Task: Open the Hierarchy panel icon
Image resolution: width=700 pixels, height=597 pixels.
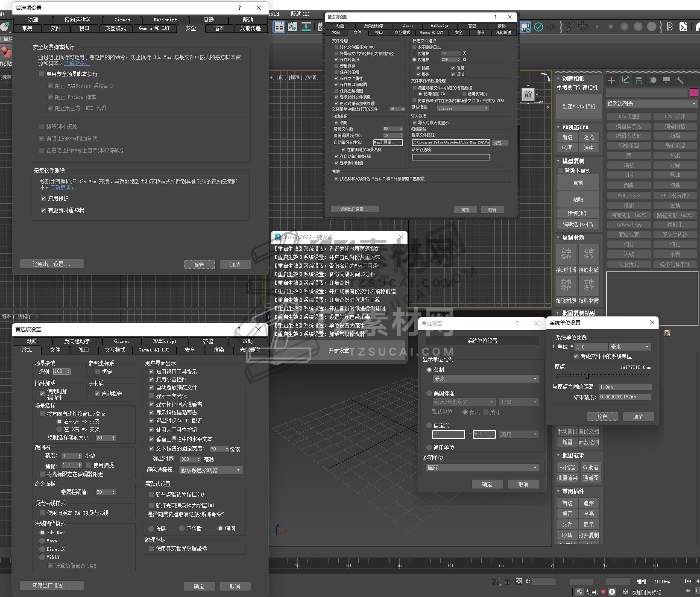Action: [639, 80]
